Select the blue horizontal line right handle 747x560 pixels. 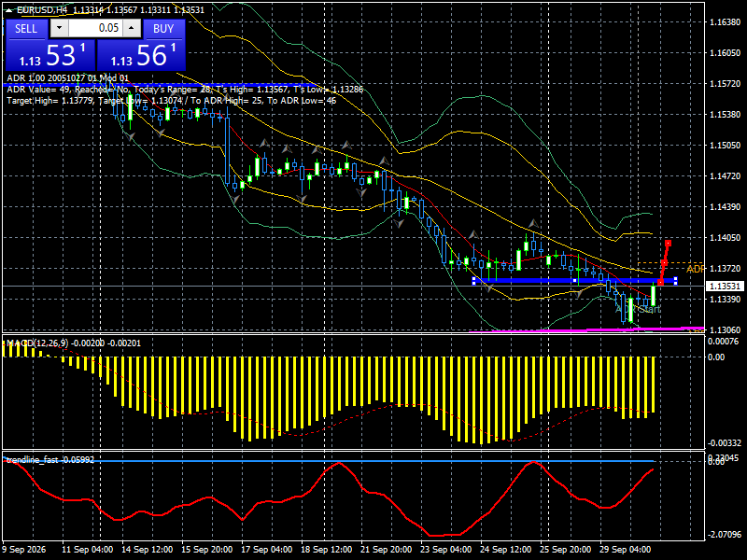coord(675,281)
